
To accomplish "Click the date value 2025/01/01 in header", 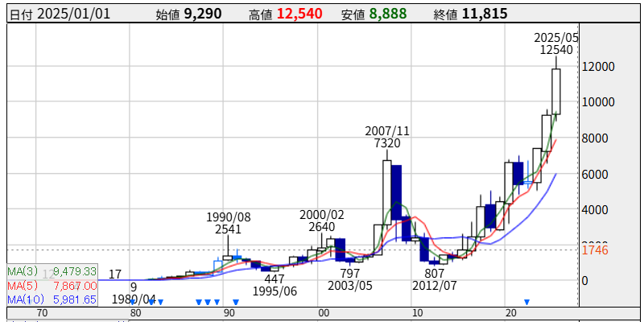I will click(x=74, y=14).
